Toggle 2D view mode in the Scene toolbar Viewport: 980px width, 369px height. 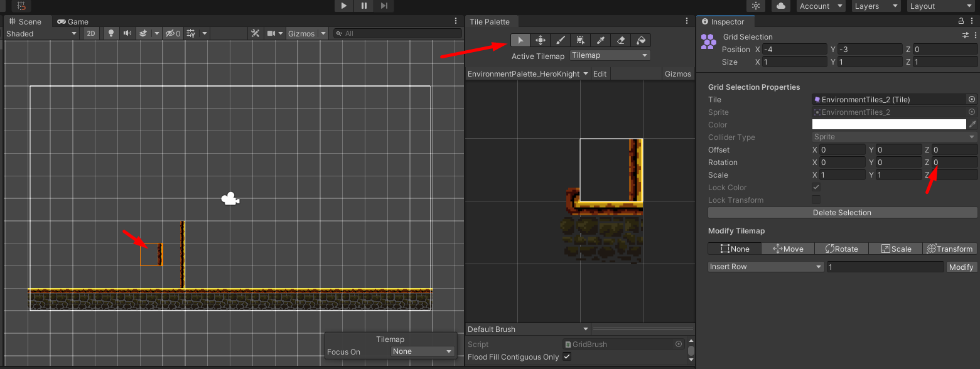click(x=90, y=33)
